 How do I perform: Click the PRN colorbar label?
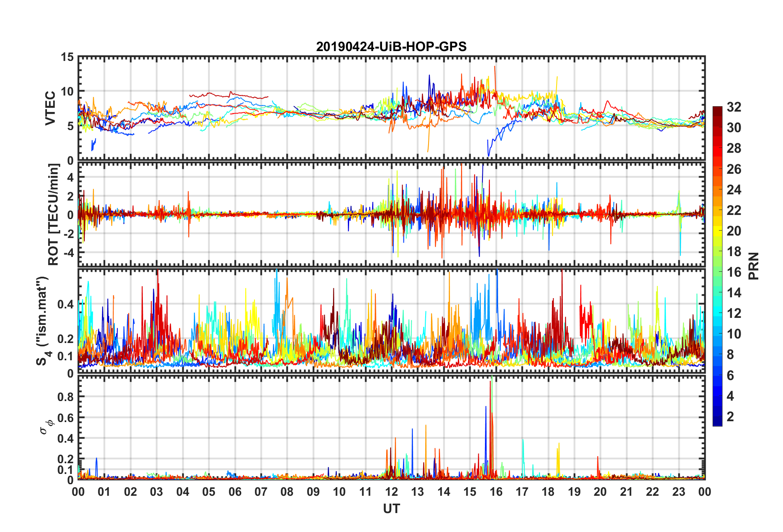pos(754,266)
